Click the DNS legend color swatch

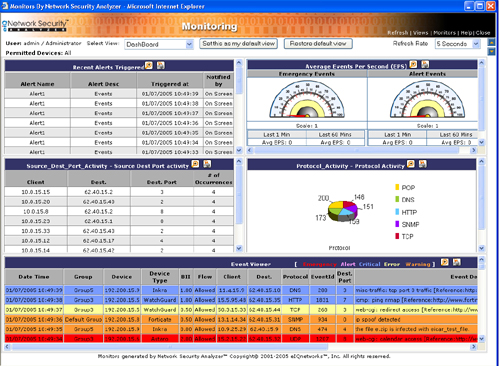[x=397, y=199]
